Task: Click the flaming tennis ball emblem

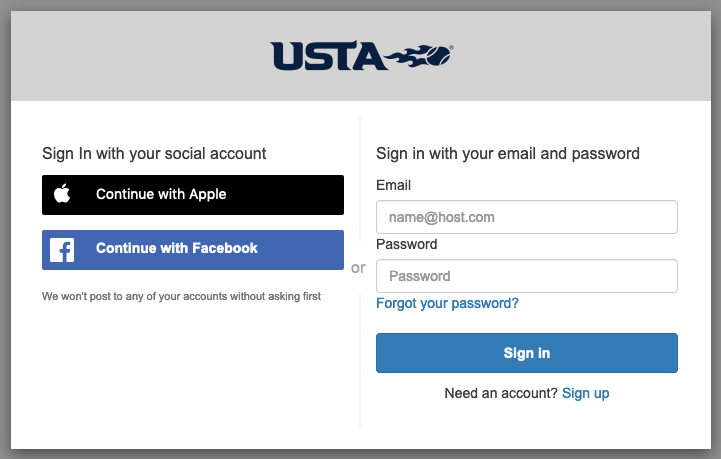Action: 421,56
